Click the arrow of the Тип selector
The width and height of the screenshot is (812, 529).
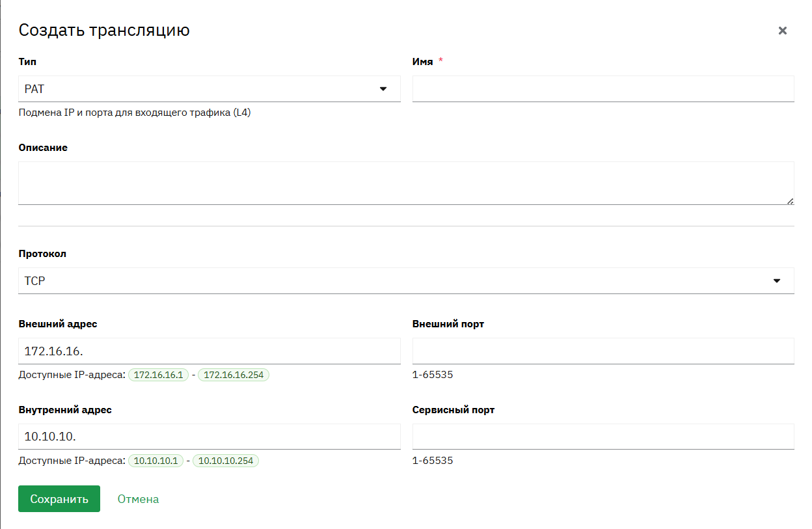383,89
